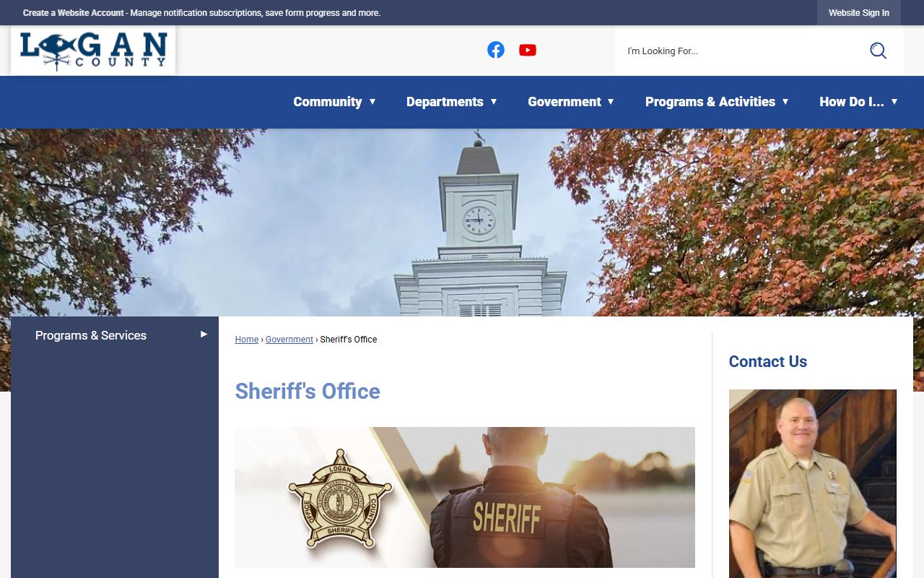Open the How Do I... menu
The height and width of the screenshot is (578, 924).
point(852,102)
